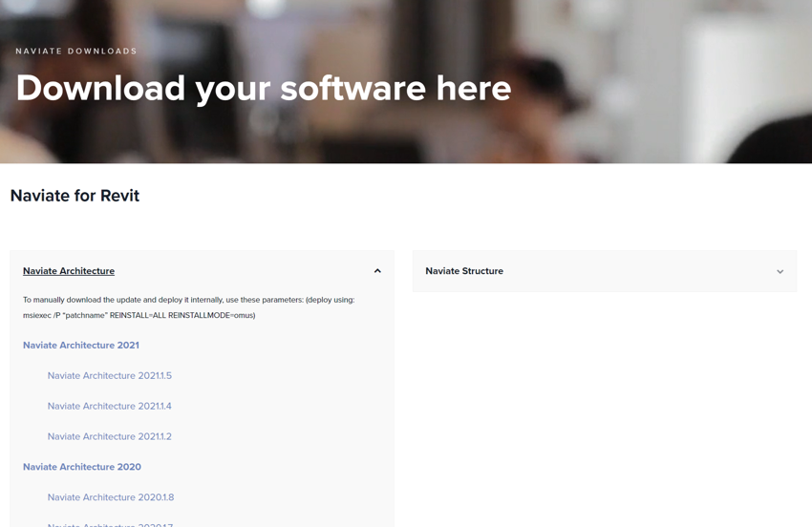Screen dimensions: 812x527
Task: Expand the Naviate Structure section chevron
Action: [780, 271]
